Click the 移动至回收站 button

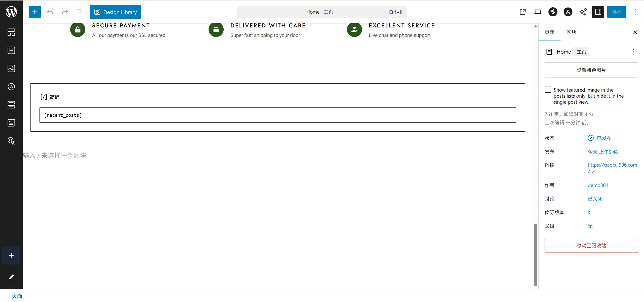(x=591, y=245)
